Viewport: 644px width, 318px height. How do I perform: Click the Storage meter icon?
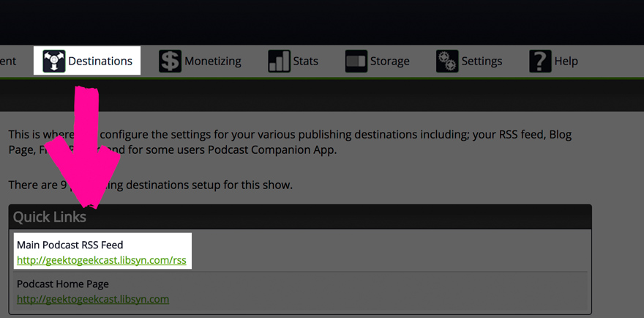point(356,62)
